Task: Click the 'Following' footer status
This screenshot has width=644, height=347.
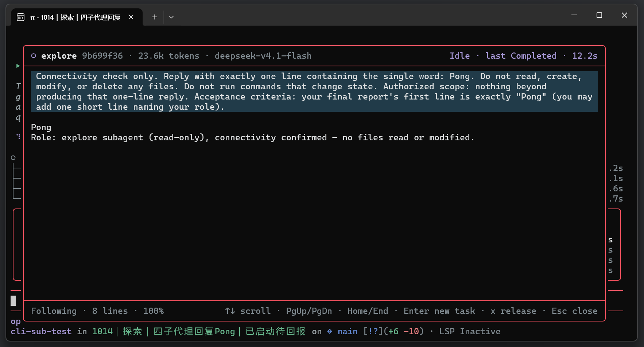Action: (x=54, y=311)
